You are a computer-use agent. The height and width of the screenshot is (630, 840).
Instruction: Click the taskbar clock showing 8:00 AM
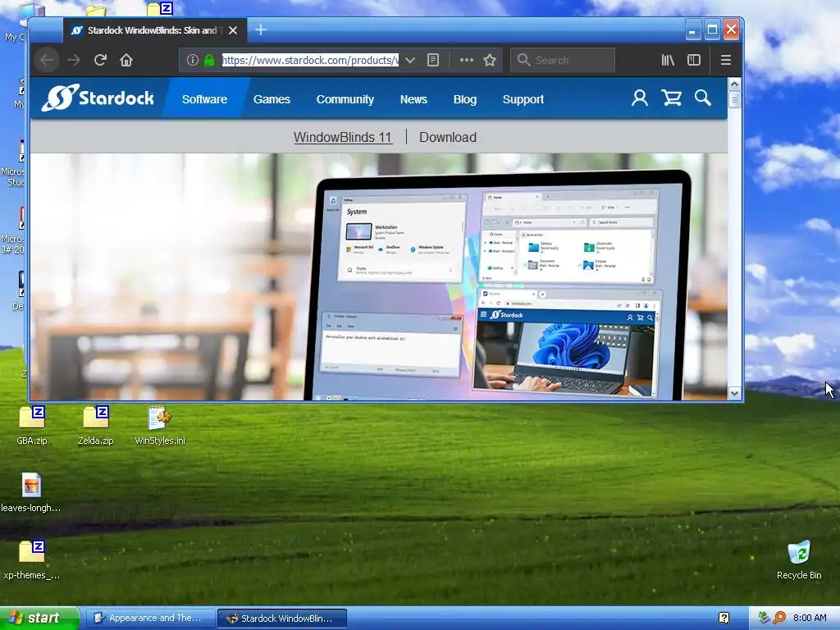(x=810, y=618)
